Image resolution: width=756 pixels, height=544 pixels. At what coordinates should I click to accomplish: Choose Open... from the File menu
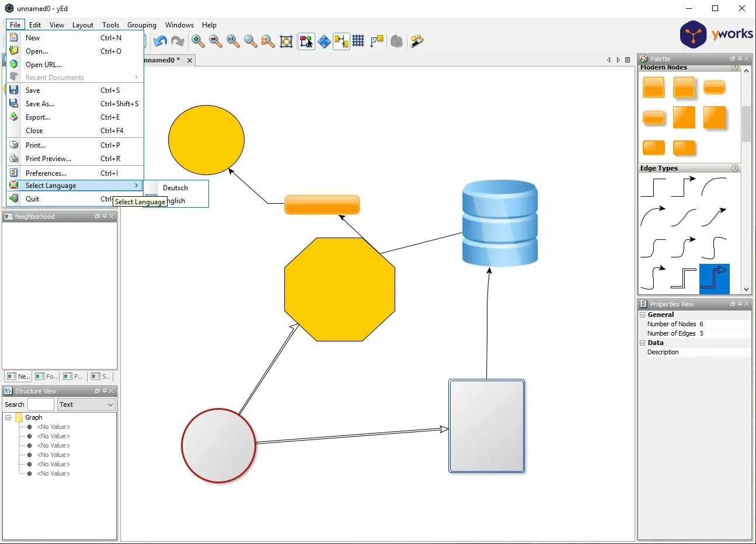tap(75, 51)
